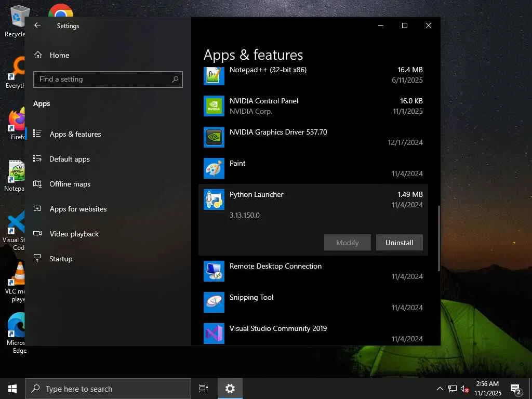Click the NVIDIA Control Panel green icon
Viewport: 532px width, 399px height.
(x=214, y=106)
